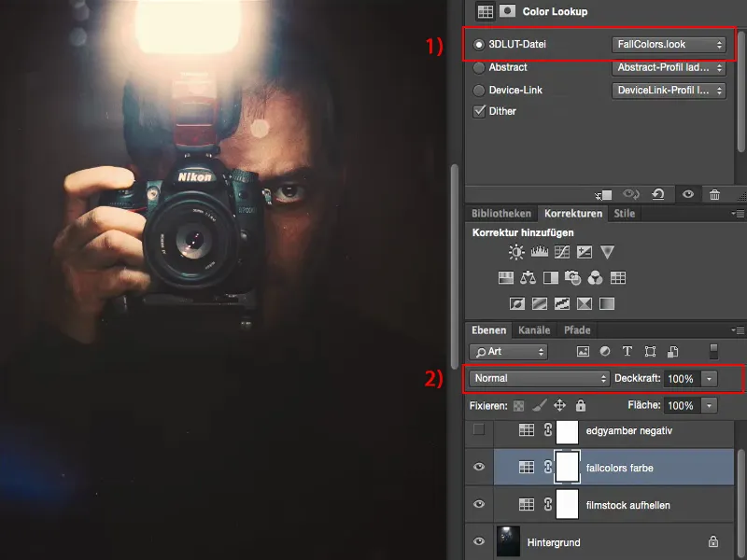Hide the fallcolors farbe layer

click(479, 468)
